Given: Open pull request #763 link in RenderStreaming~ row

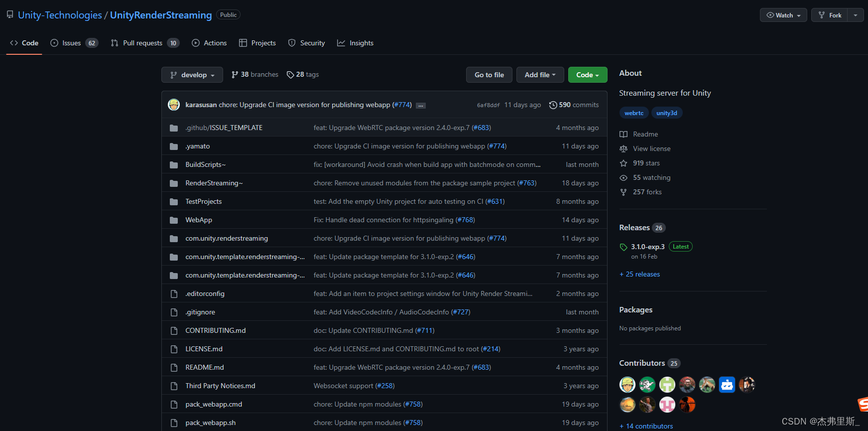Looking at the screenshot, I should (x=527, y=183).
